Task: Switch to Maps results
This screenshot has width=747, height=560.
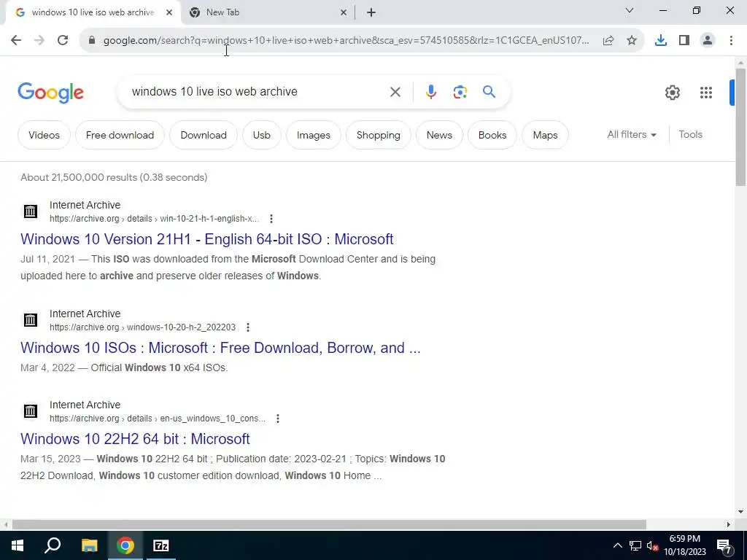Action: (545, 135)
